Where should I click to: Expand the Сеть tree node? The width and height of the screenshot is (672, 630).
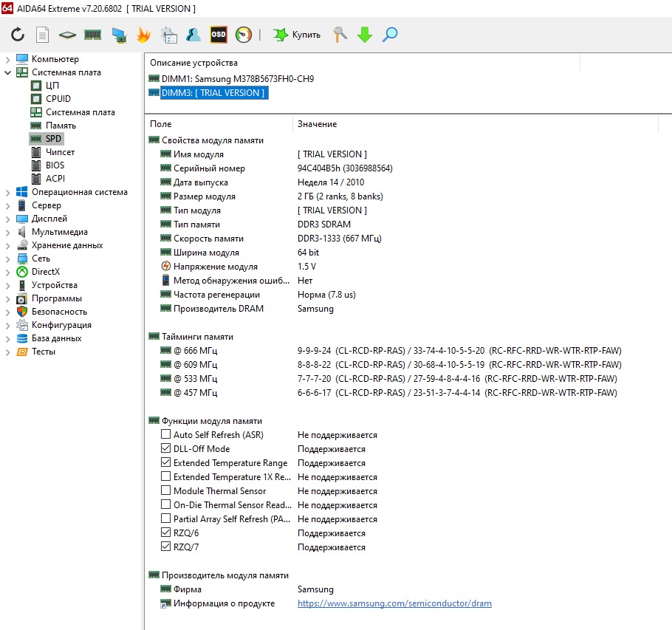tap(7, 258)
